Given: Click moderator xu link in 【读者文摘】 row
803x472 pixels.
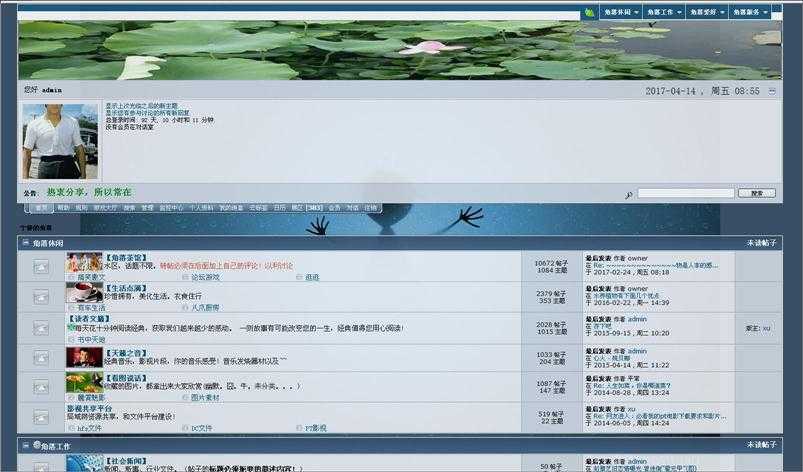Looking at the screenshot, I should click(766, 328).
